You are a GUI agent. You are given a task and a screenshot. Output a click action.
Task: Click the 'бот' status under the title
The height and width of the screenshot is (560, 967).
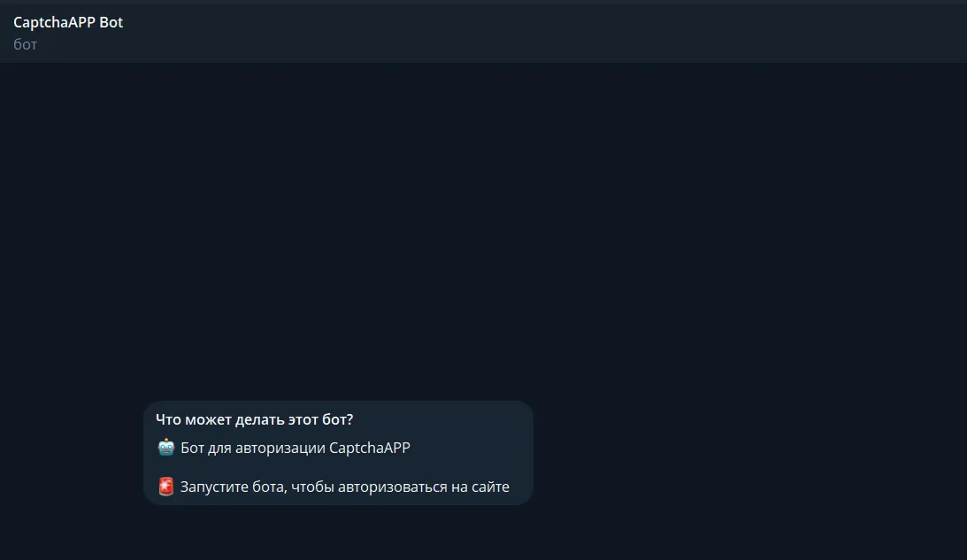coord(26,44)
